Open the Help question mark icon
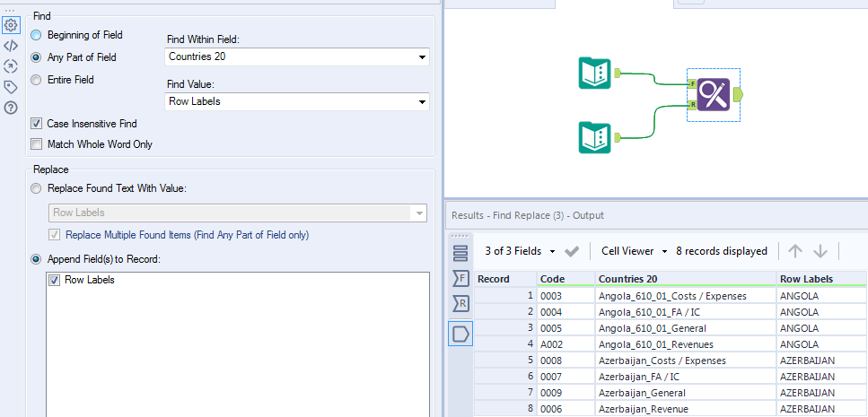Image resolution: width=868 pixels, height=417 pixels. (11, 108)
